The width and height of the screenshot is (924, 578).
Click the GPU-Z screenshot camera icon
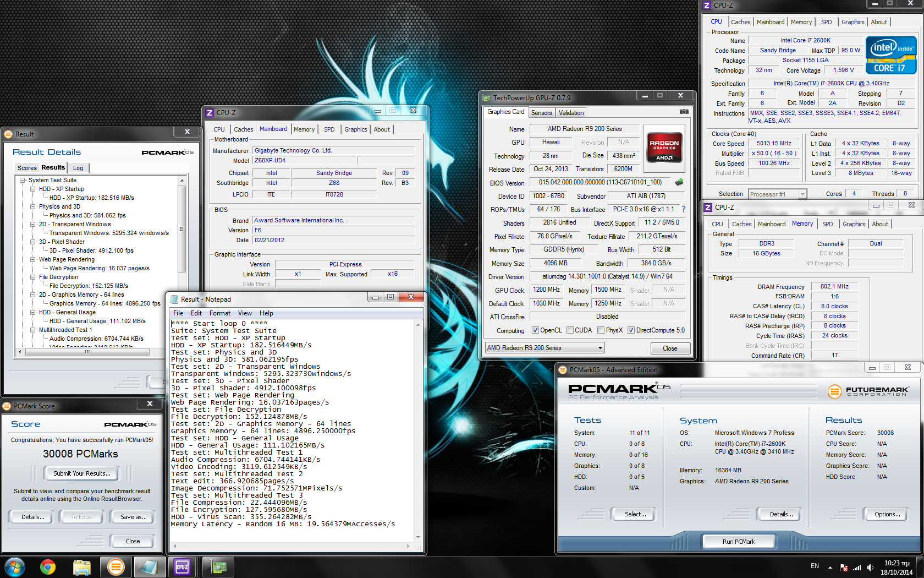tap(684, 112)
